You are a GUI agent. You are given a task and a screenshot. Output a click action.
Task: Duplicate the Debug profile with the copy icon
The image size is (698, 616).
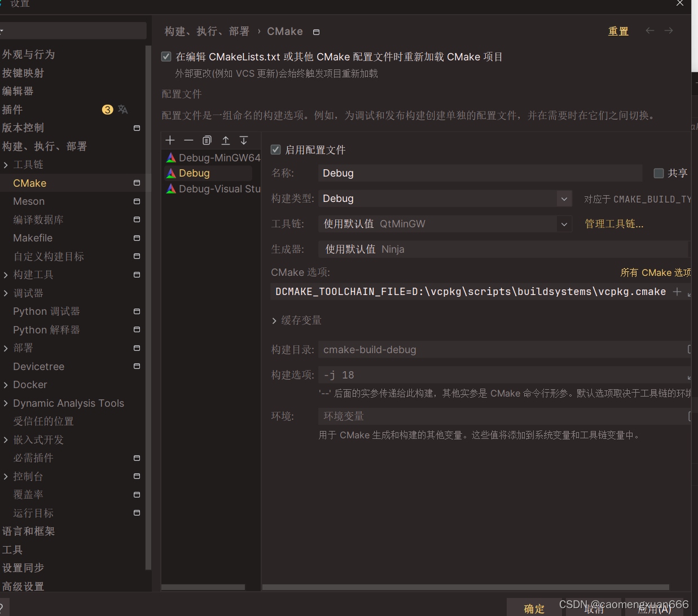tap(207, 140)
